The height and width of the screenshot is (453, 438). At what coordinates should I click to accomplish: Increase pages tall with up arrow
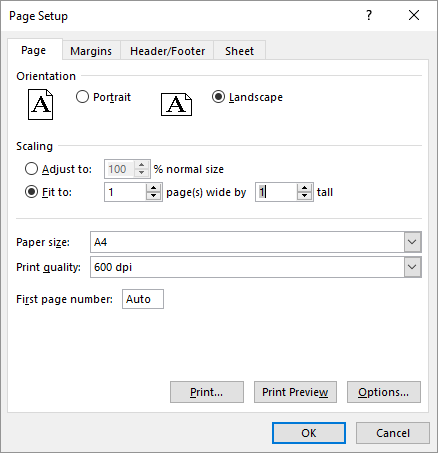pos(304,188)
